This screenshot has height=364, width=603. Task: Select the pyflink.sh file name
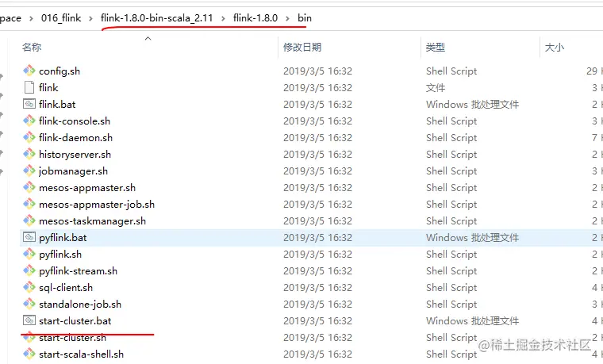click(x=60, y=254)
